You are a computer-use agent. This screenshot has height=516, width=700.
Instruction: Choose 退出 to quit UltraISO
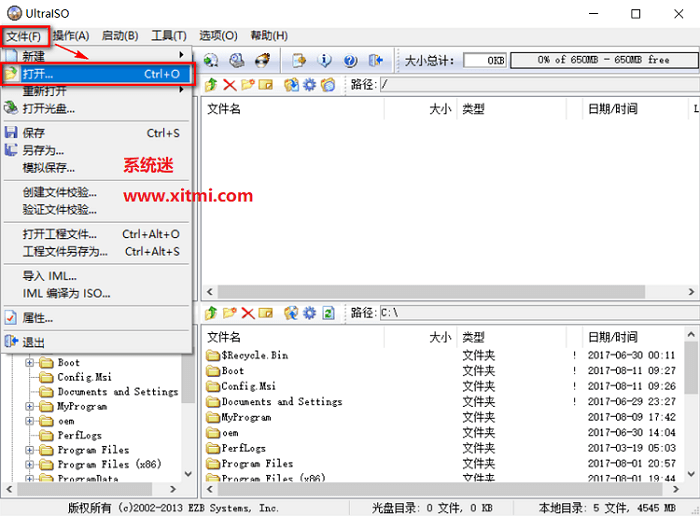pos(97,342)
